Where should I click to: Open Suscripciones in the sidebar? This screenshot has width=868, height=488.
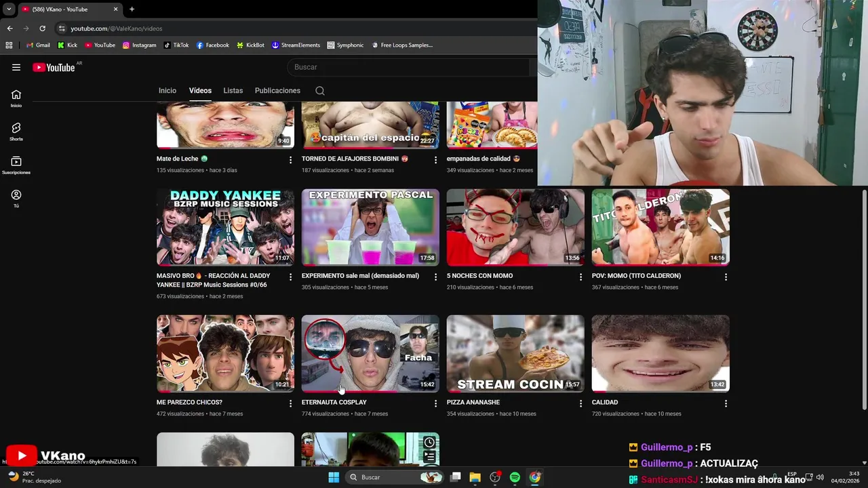tap(16, 165)
